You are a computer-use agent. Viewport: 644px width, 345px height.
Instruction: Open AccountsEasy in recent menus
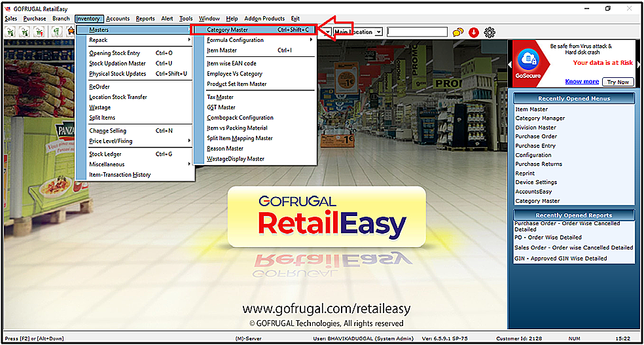click(533, 191)
